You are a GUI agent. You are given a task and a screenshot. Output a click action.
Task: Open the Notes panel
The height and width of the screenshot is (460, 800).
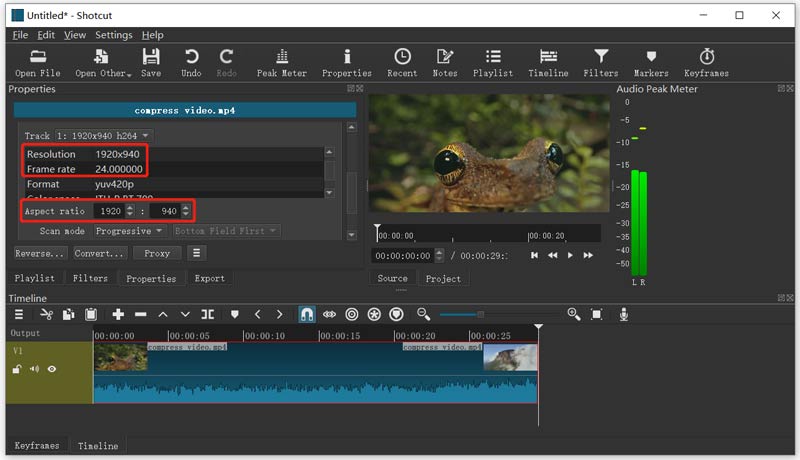pyautogui.click(x=445, y=63)
